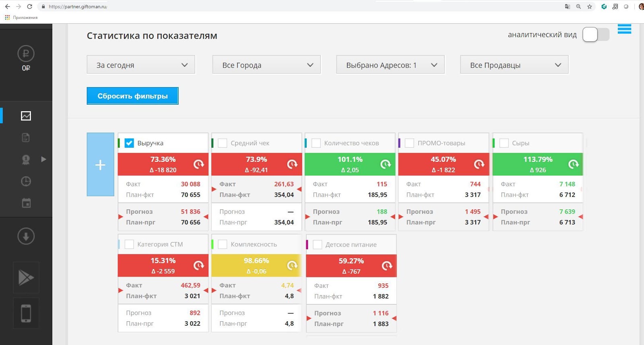
Task: Open Приложения apps shortcut in bookmarks bar
Action: coord(21,17)
